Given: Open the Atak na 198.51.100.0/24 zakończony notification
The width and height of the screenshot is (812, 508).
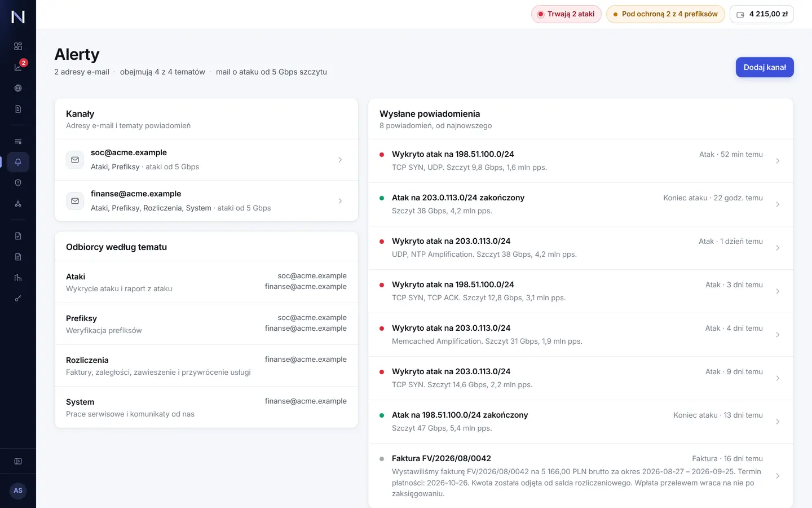Looking at the screenshot, I should pyautogui.click(x=581, y=422).
